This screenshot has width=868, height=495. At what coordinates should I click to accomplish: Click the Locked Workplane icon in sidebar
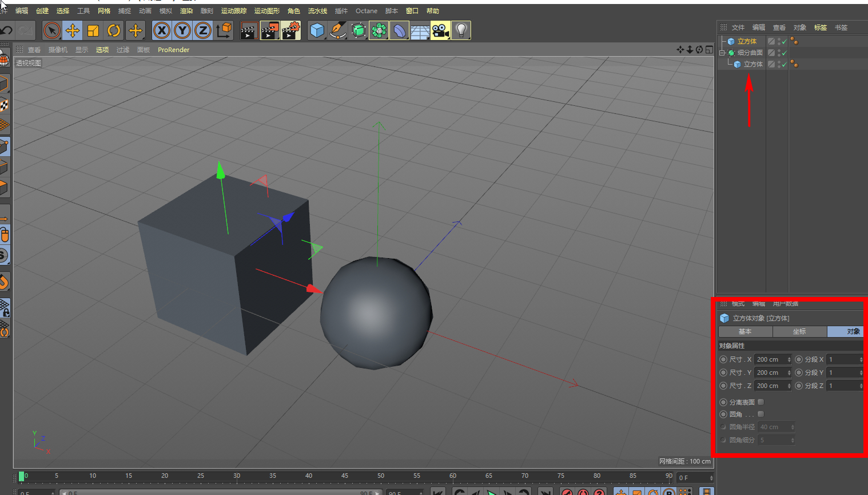[x=4, y=308]
